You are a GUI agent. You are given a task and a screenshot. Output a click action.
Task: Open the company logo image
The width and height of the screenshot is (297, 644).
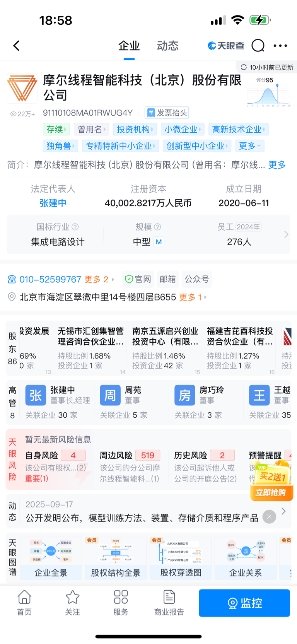pos(22,89)
